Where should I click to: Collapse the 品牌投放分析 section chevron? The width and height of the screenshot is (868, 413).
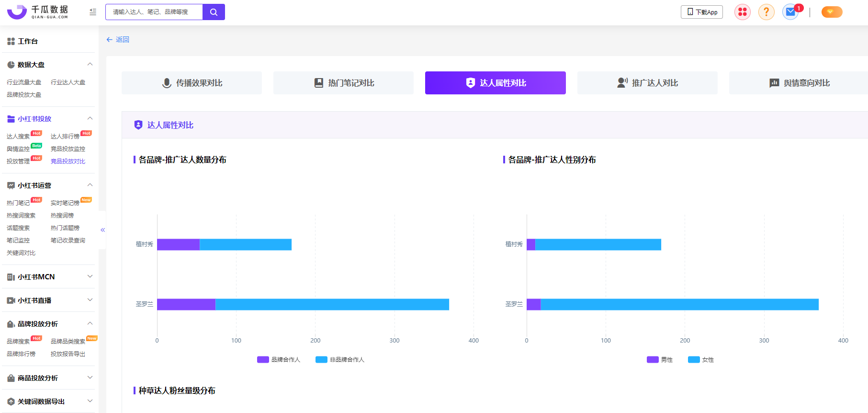tap(90, 323)
